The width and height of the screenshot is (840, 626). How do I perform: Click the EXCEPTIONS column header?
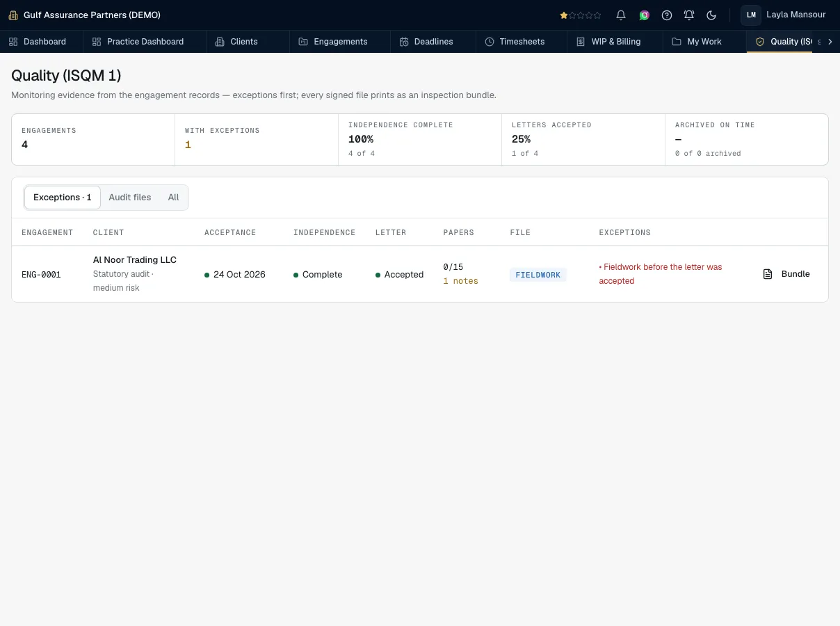624,232
